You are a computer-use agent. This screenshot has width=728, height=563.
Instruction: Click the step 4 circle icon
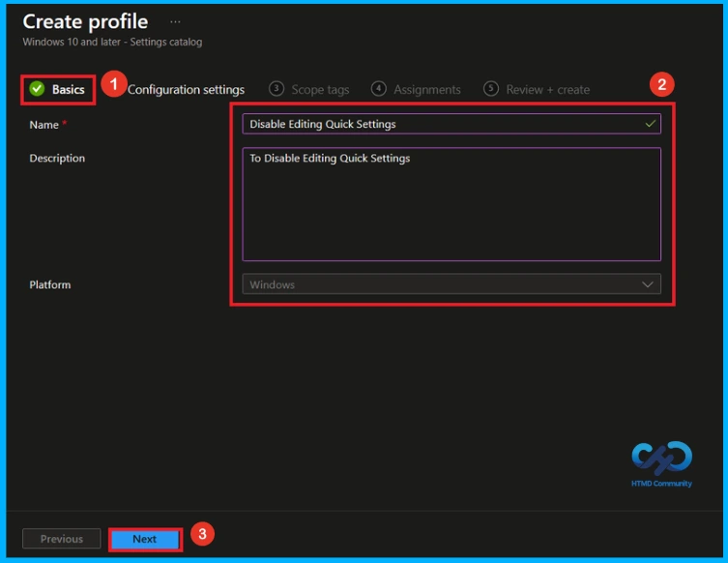378,88
